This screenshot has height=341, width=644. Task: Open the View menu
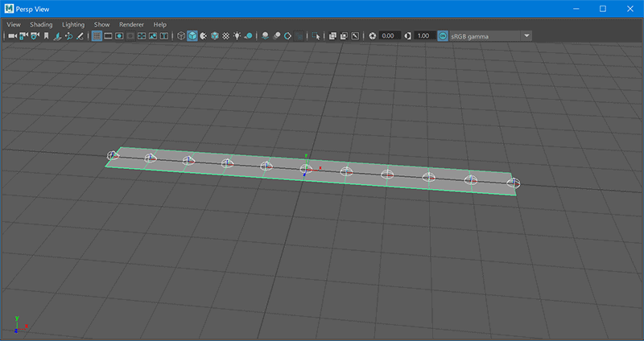pos(14,25)
